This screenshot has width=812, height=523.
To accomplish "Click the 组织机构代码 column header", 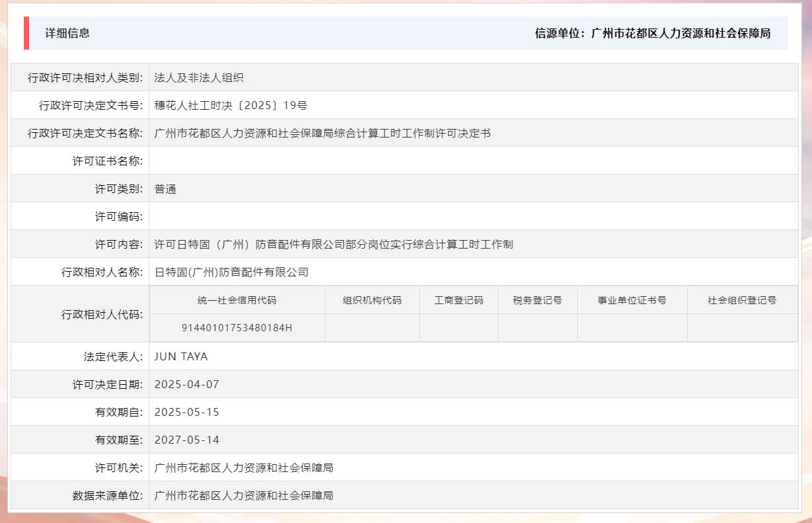I will [372, 300].
